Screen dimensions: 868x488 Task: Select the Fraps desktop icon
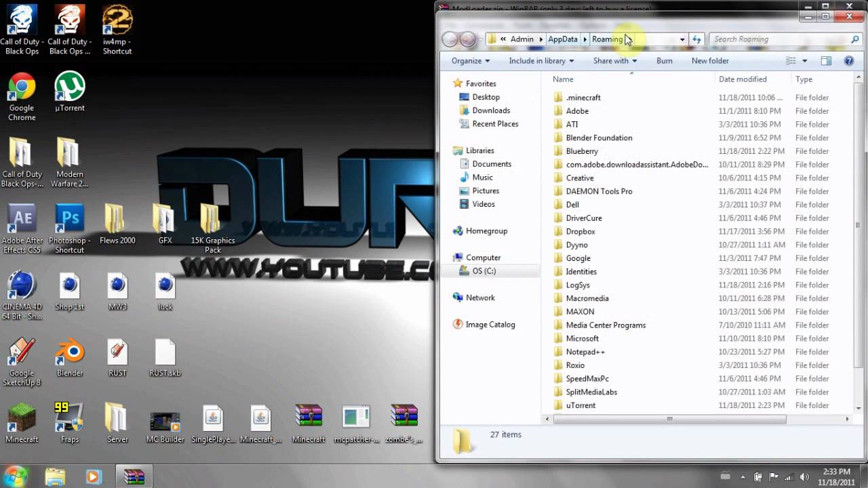69,424
